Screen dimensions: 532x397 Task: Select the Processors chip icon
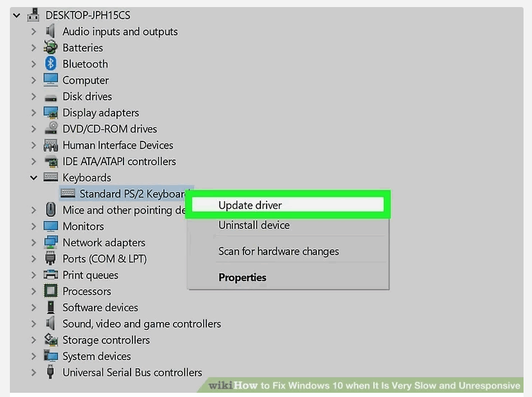pyautogui.click(x=51, y=291)
